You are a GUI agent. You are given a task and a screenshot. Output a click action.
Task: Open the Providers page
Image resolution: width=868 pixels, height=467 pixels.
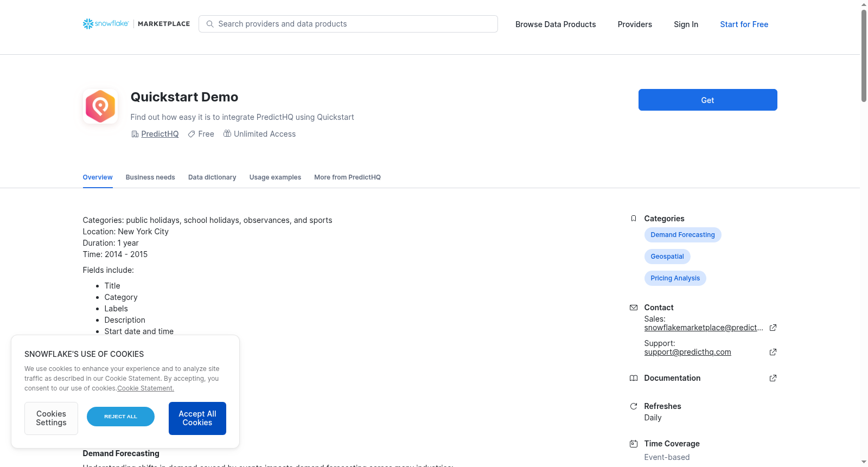tap(635, 24)
